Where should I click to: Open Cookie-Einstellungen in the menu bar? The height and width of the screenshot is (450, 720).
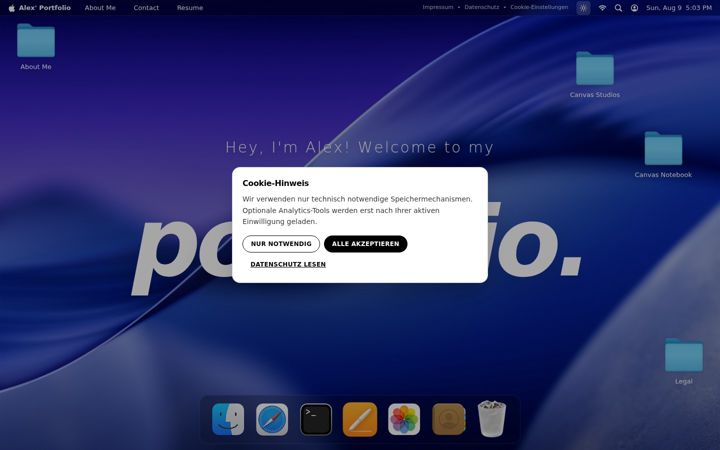539,7
